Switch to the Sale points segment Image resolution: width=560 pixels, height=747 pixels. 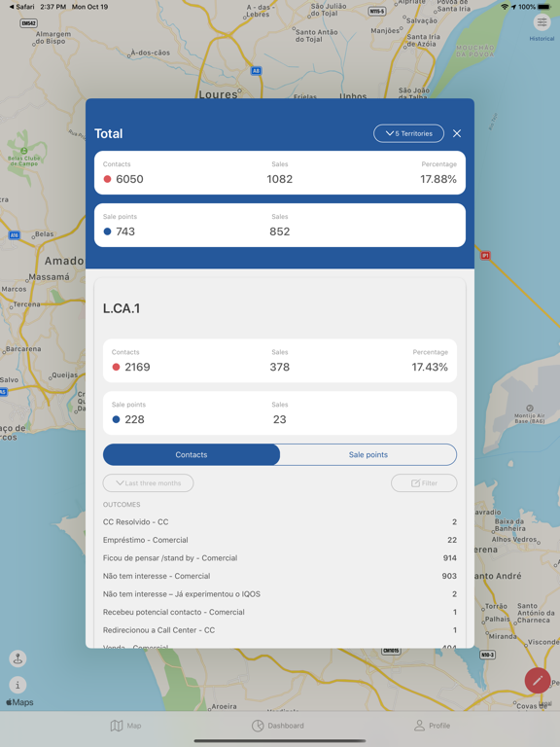(368, 454)
